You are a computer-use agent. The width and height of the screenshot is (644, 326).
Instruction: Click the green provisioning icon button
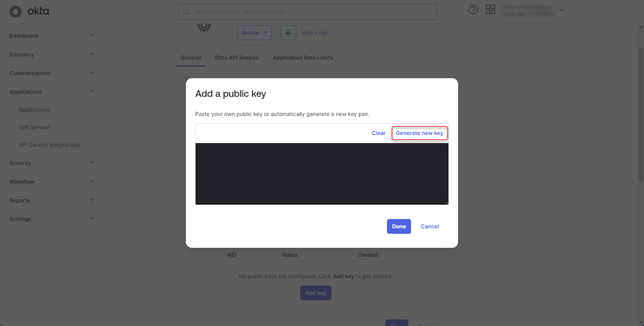click(x=288, y=33)
